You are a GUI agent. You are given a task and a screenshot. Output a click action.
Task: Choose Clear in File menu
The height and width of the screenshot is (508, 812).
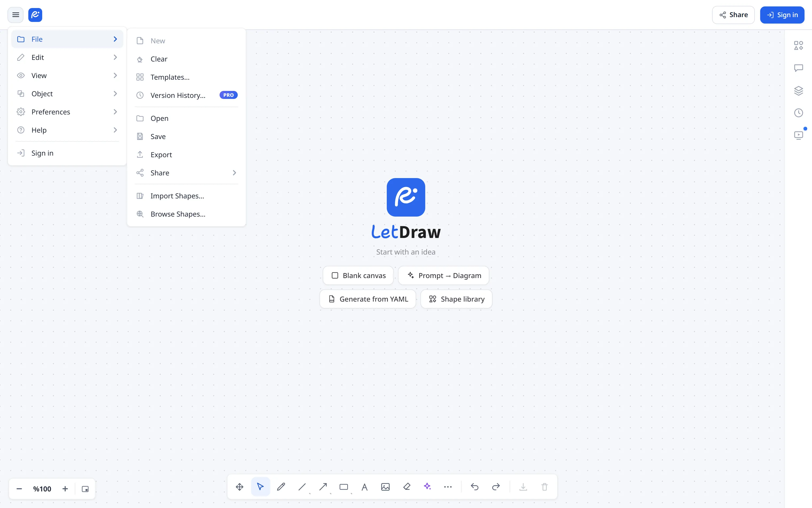186,59
